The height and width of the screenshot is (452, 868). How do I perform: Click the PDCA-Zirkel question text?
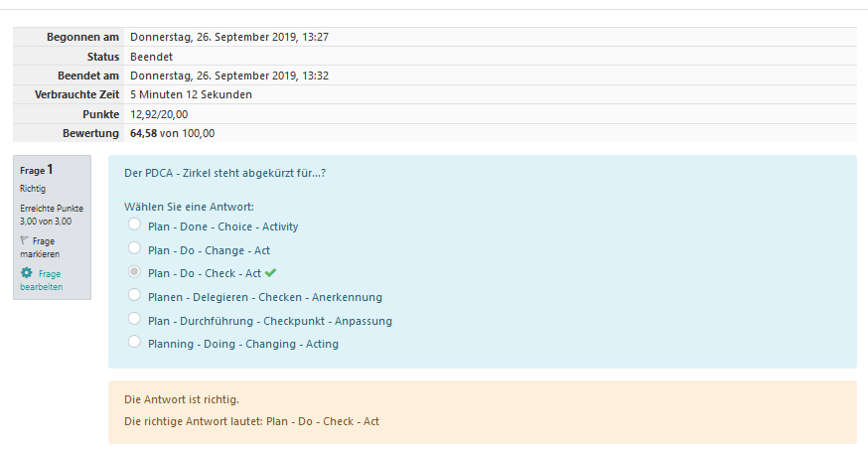pos(225,173)
